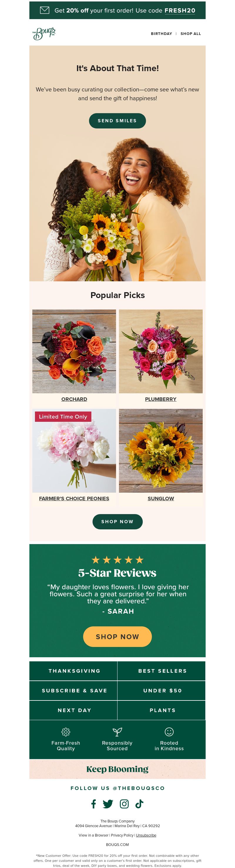The image size is (235, 868).
Task: Click the Send Smiles button
Action: click(117, 121)
